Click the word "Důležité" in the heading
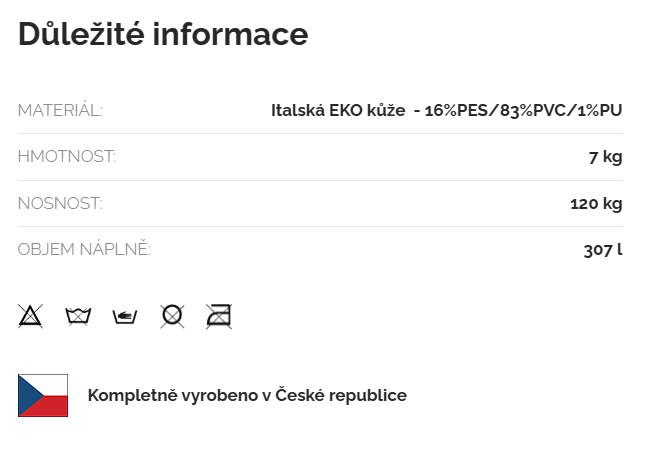 tap(80, 34)
